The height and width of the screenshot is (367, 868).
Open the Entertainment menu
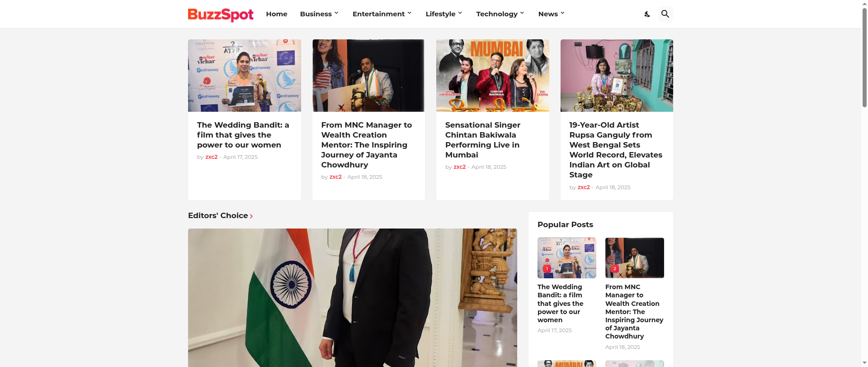379,14
